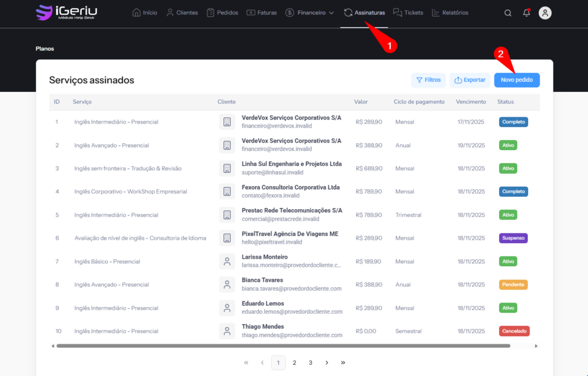The width and height of the screenshot is (588, 376).
Task: Click Thiago Mendes' person avatar icon
Action: click(227, 331)
